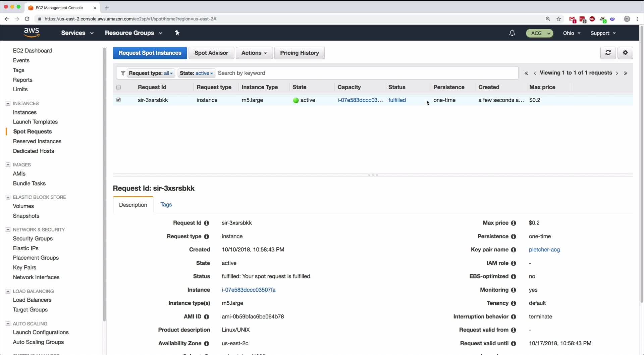The image size is (644, 355).
Task: Open Volumes in the sidebar
Action: coord(23,206)
